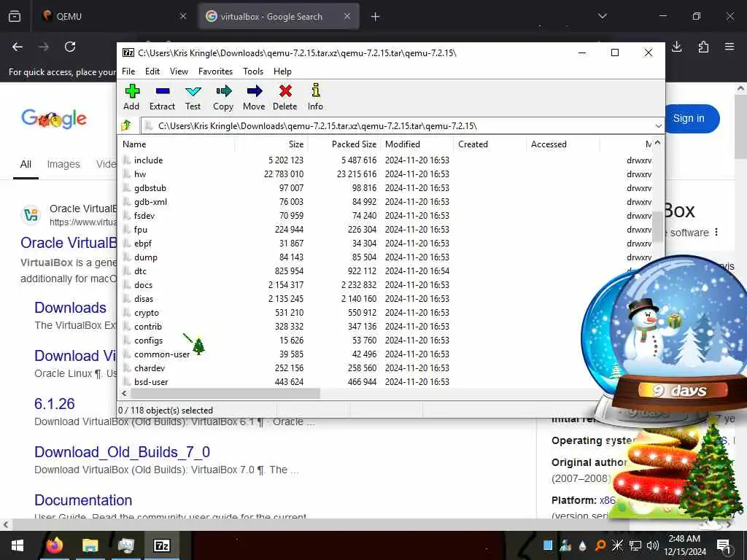Click the Google logo
The width and height of the screenshot is (747, 560).
[54, 119]
